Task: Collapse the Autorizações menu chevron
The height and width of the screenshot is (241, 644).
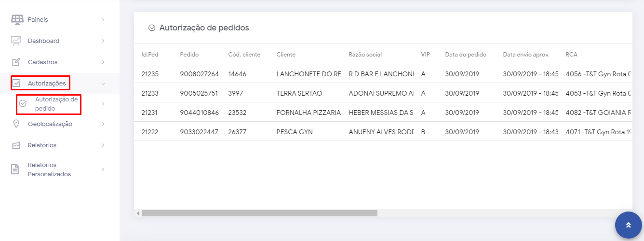Action: (x=103, y=84)
